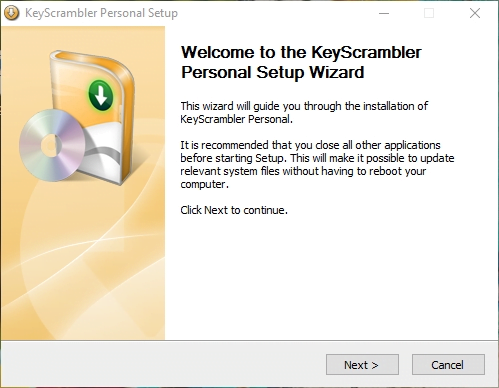Click the "This wizard will guide you" sentence

point(304,112)
